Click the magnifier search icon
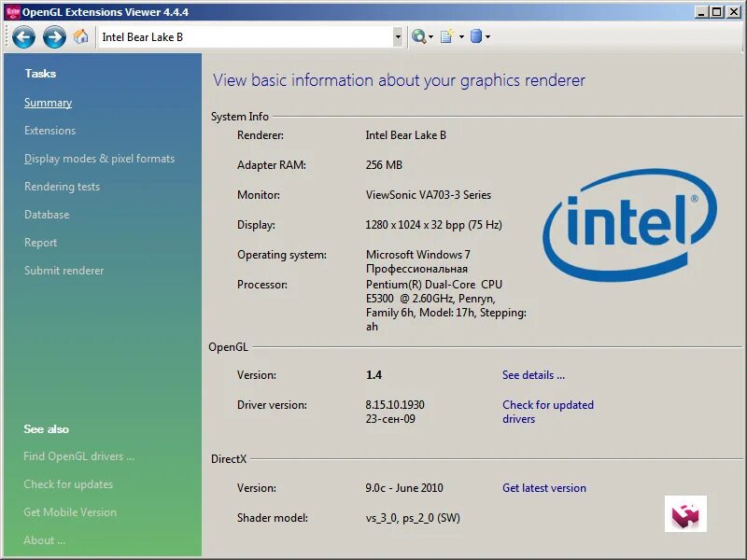Viewport: 747px width, 560px height. (x=418, y=36)
